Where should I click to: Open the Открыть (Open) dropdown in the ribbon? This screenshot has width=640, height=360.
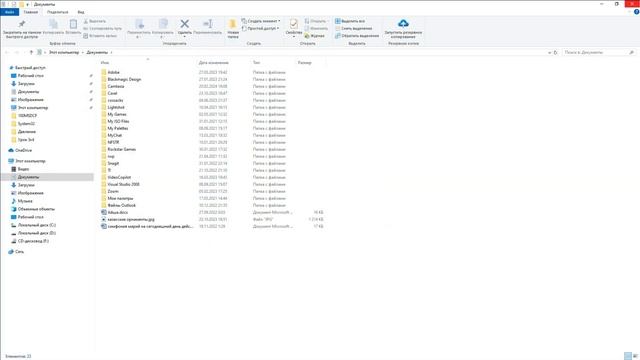point(316,21)
